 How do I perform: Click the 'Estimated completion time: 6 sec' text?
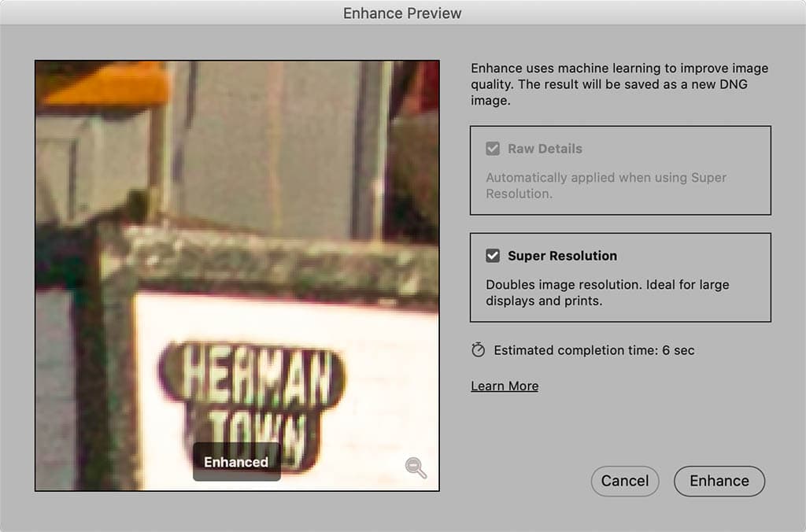[593, 350]
